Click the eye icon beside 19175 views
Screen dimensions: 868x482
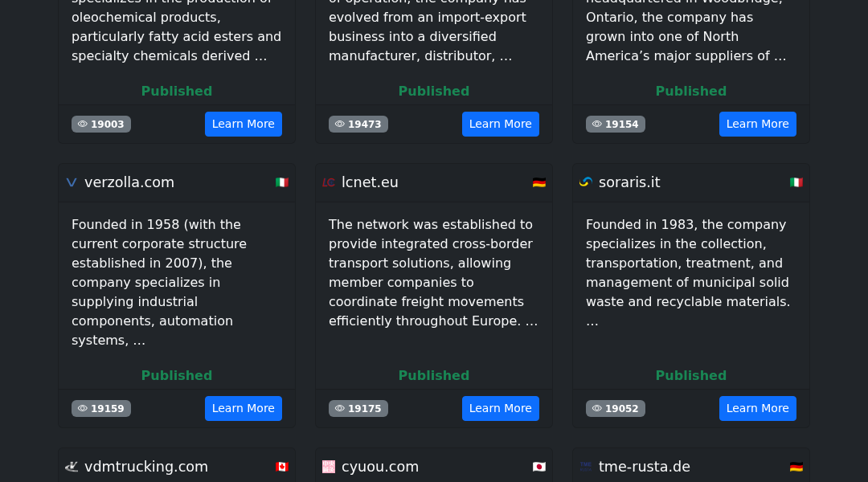coord(340,408)
